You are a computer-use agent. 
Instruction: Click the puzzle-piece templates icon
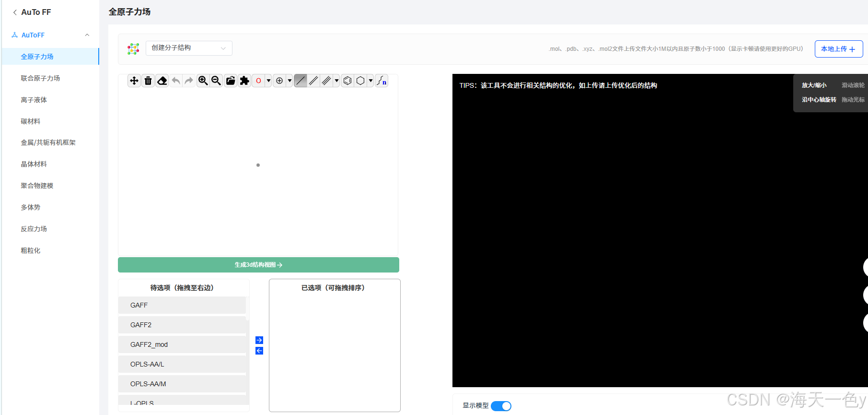tap(244, 81)
